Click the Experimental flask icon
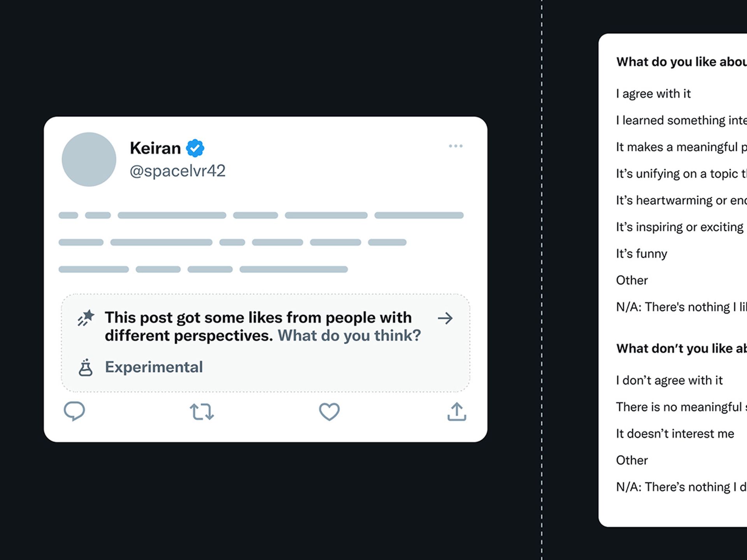747x560 pixels. (x=86, y=367)
